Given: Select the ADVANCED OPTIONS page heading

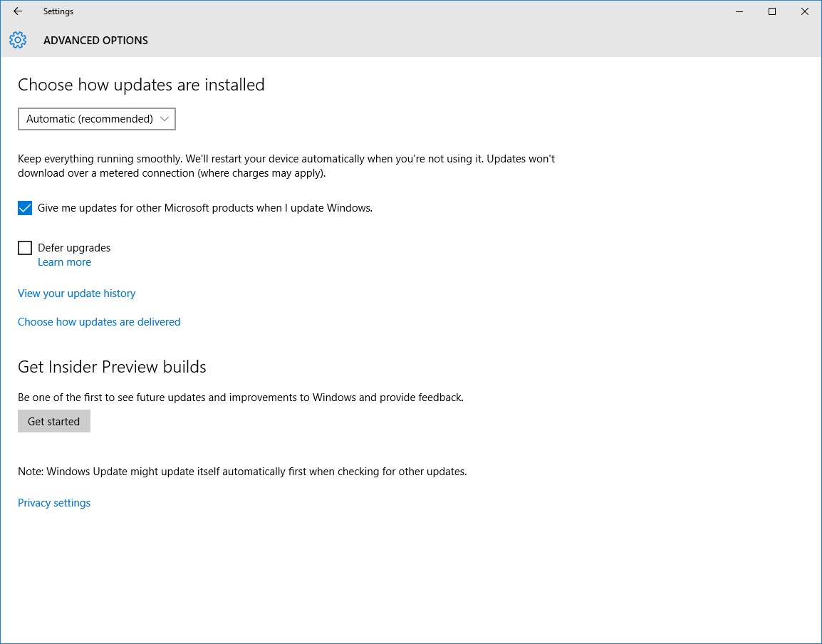Looking at the screenshot, I should (95, 40).
